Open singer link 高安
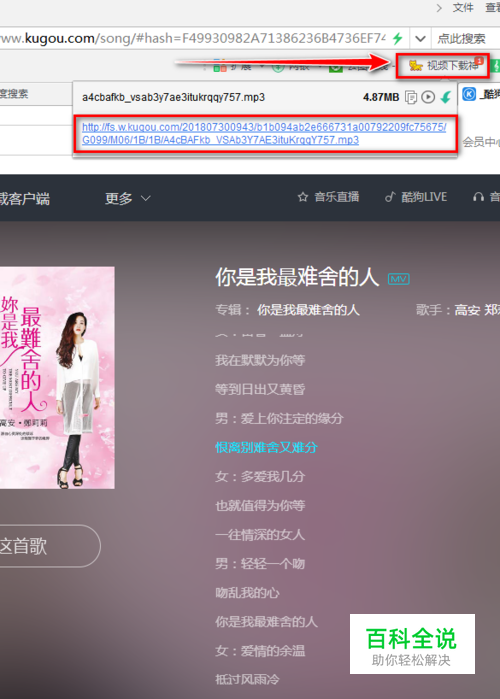 point(467,310)
